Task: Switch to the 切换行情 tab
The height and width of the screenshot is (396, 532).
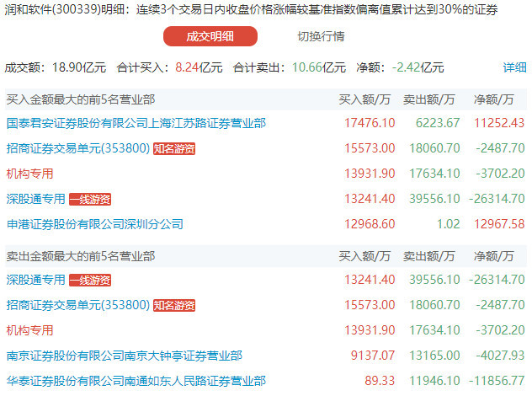Action: point(321,36)
